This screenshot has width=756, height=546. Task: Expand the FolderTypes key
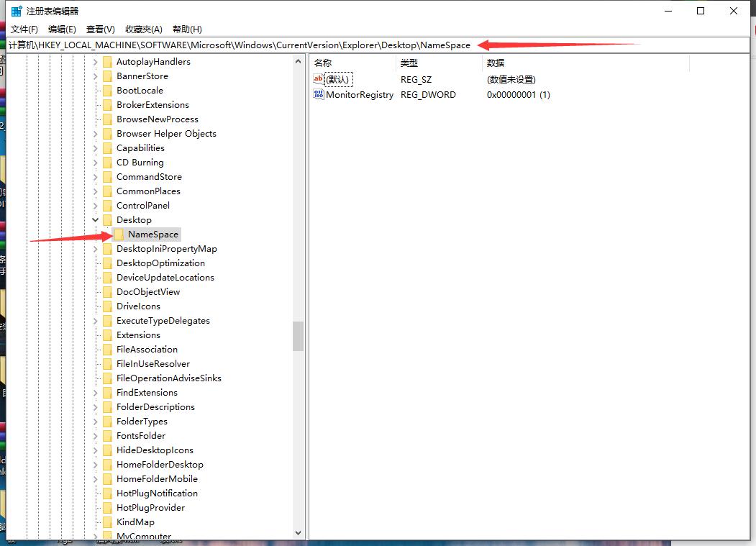click(x=95, y=422)
